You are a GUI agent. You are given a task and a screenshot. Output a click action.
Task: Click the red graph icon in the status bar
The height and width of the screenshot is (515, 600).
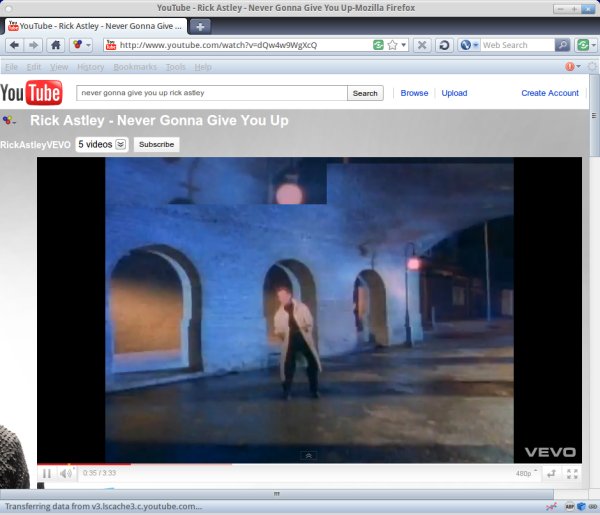551,507
